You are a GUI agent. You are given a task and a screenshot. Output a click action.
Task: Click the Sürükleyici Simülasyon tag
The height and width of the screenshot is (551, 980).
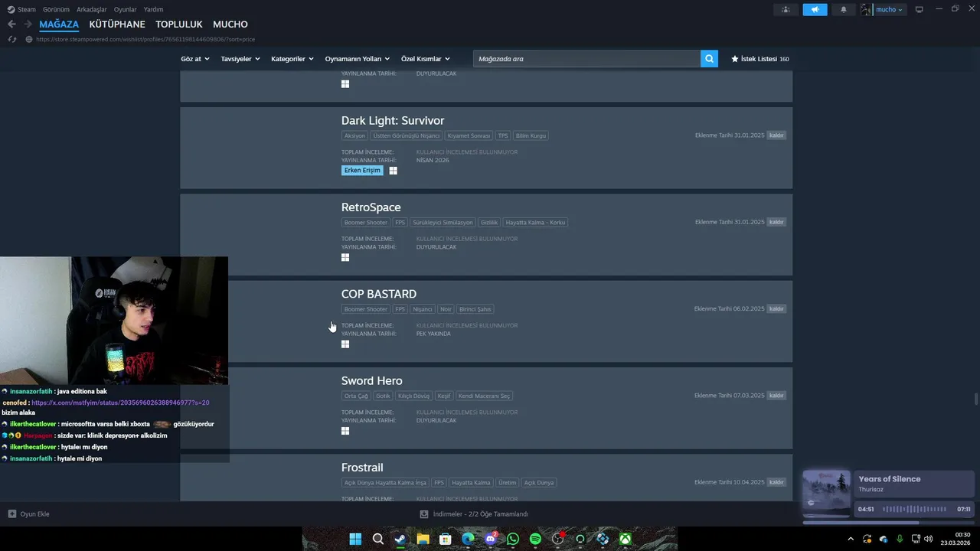click(x=443, y=223)
